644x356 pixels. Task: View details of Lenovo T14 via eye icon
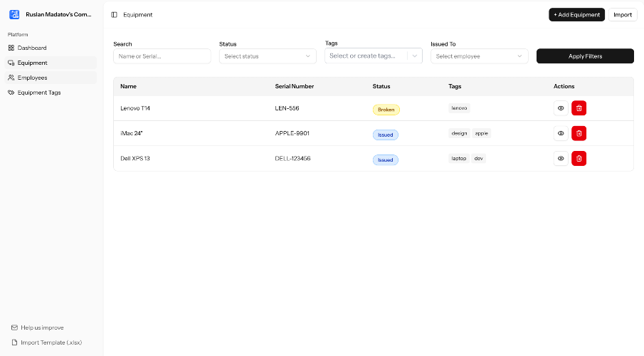pyautogui.click(x=561, y=108)
